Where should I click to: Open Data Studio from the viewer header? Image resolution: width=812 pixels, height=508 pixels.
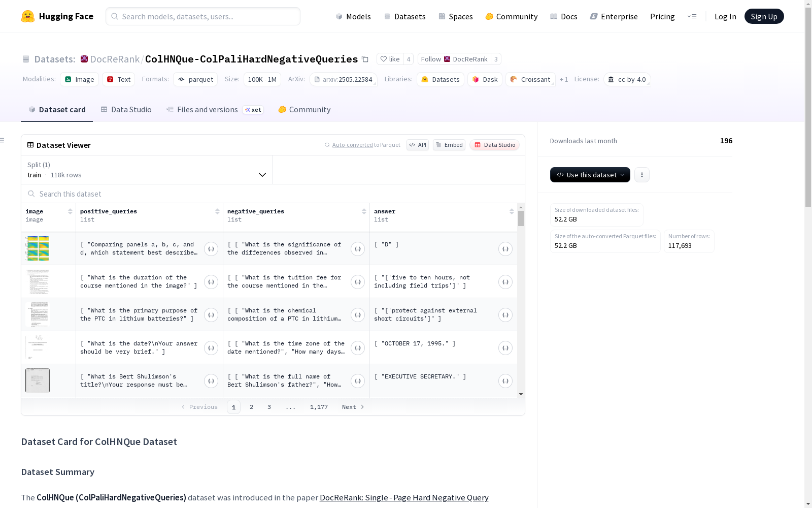495,145
